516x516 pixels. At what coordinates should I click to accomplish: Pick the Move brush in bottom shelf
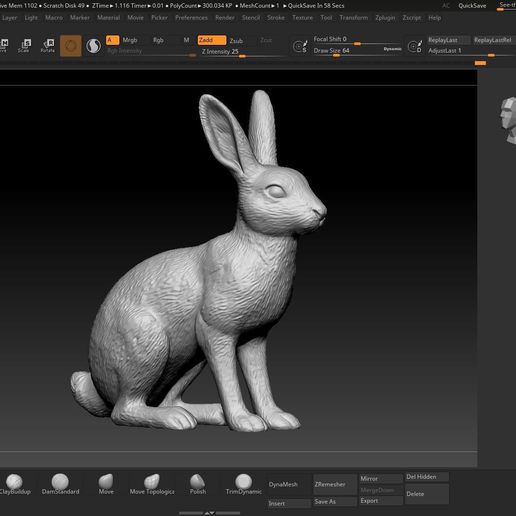106,484
